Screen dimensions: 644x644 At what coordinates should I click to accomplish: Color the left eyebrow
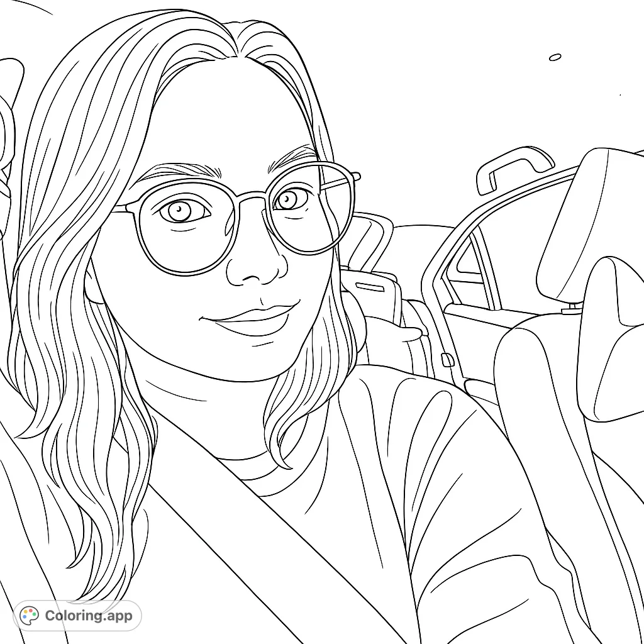tap(176, 170)
